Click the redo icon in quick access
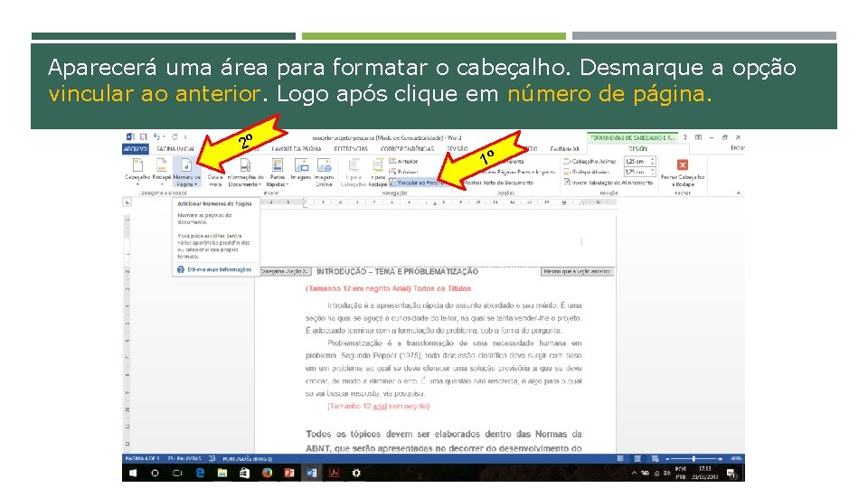 (175, 136)
